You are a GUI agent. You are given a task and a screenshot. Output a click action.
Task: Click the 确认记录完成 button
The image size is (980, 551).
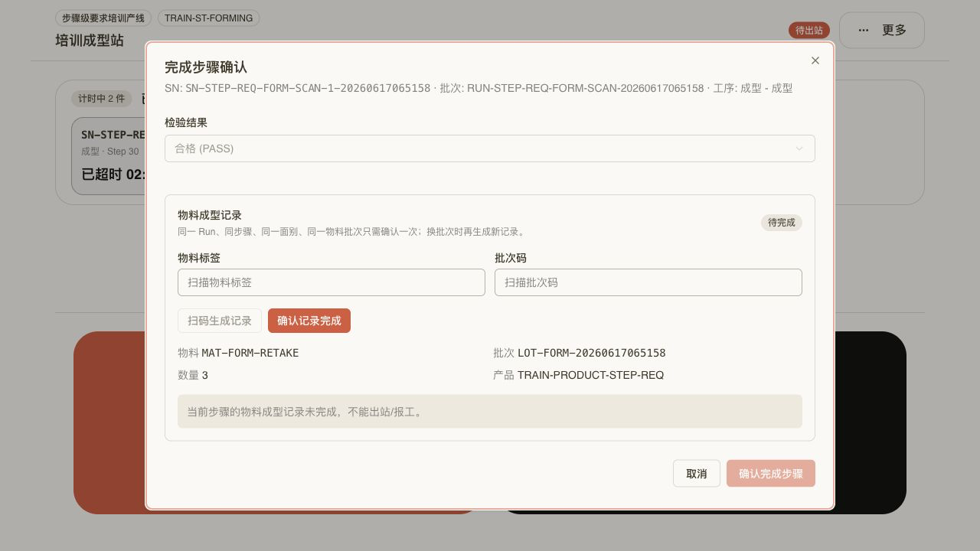point(309,321)
